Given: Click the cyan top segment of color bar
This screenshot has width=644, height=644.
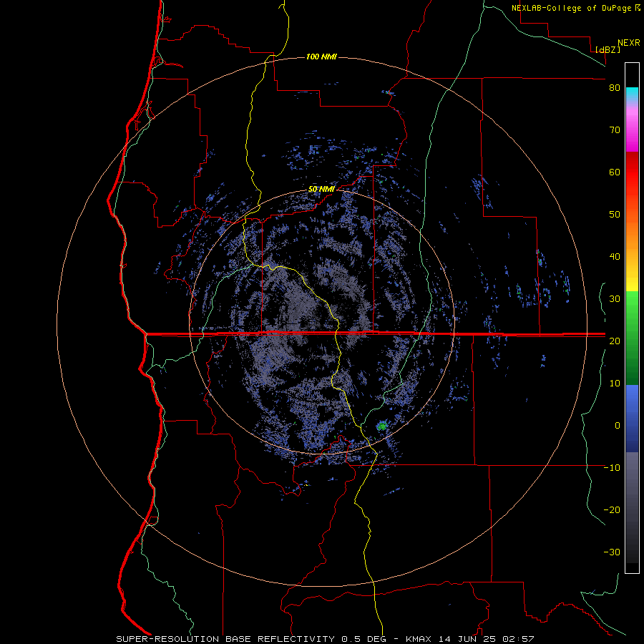Looking at the screenshot, I should click(x=632, y=95).
